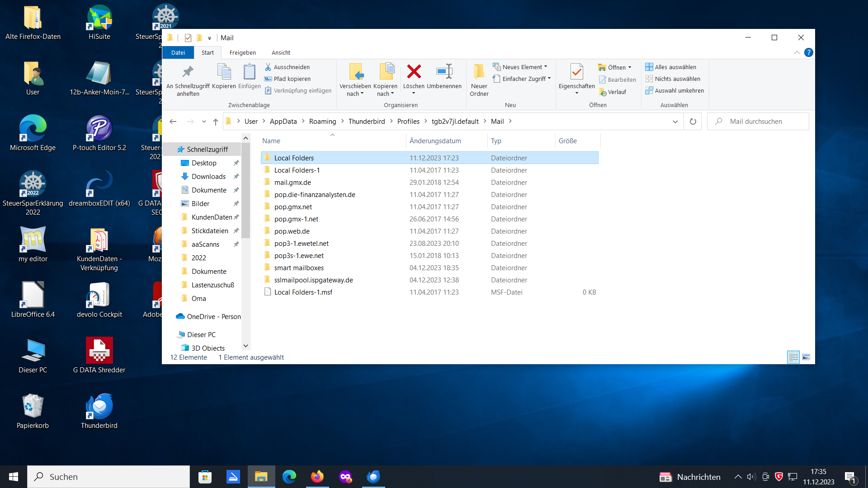
Task: Open Nachrichten widget on the taskbar
Action: coord(690,477)
